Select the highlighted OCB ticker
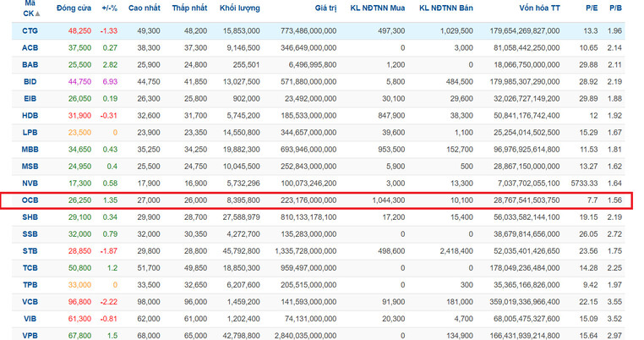This screenshot has width=644, height=340. point(30,201)
